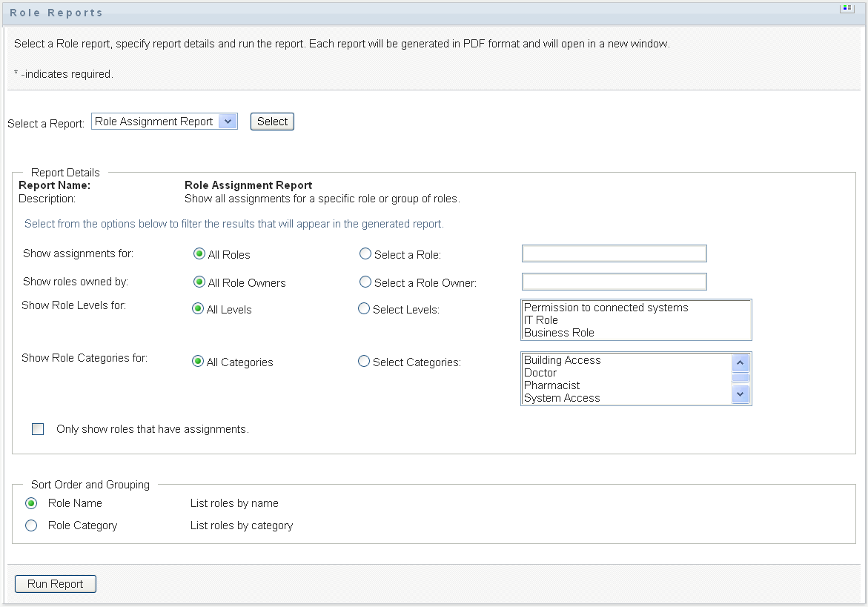The image size is (868, 607).
Task: Select Pharmacist in the categories list
Action: point(551,385)
